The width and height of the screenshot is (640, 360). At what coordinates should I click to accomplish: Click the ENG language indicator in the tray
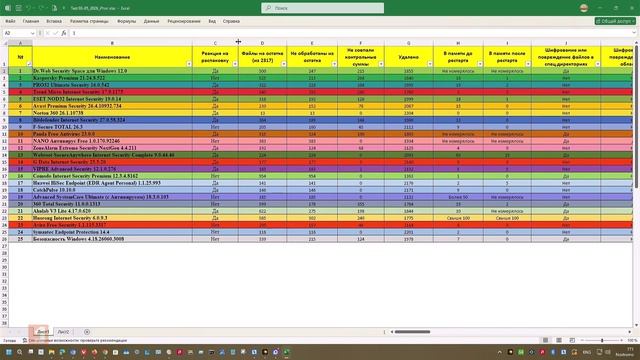tap(587, 352)
